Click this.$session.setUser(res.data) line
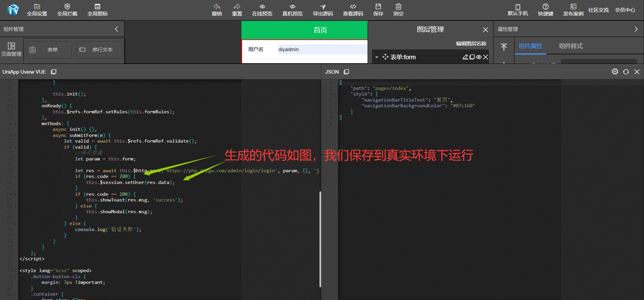 coord(130,182)
